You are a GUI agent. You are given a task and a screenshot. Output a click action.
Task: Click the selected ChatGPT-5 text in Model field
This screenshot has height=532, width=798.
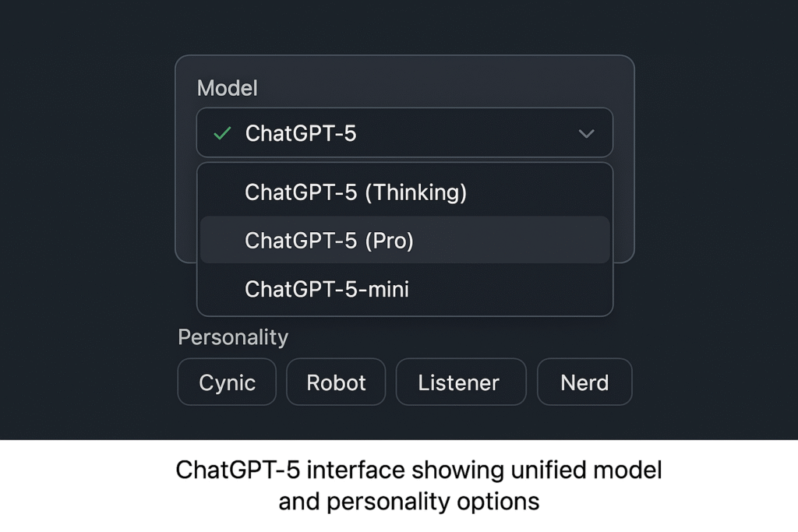(301, 134)
